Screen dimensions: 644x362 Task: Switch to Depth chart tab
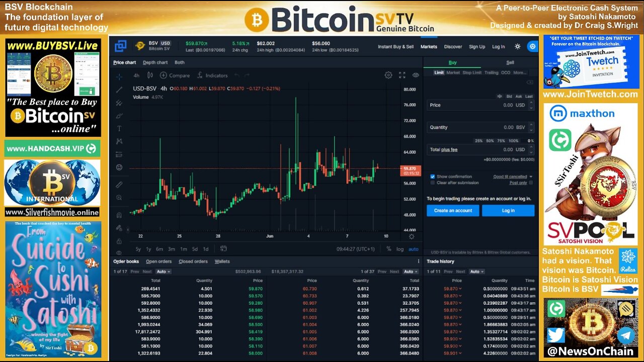pos(155,62)
